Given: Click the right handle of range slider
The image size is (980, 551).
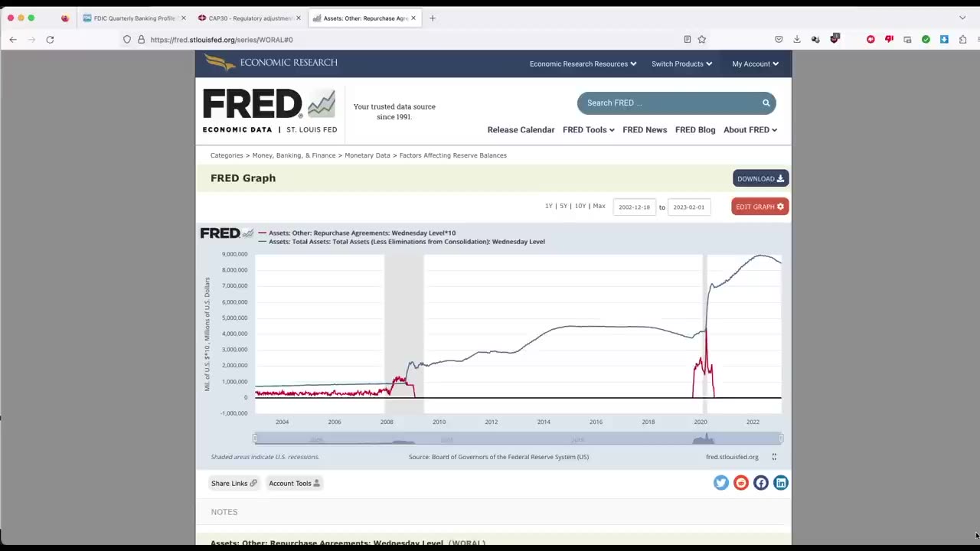Looking at the screenshot, I should tap(781, 439).
